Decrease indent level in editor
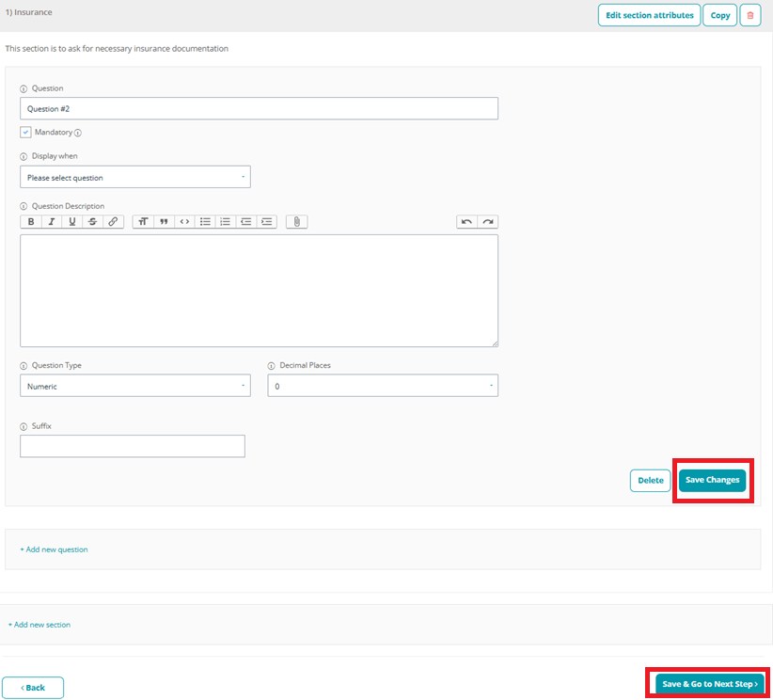Screen dimensions: 773x700 click(x=246, y=221)
